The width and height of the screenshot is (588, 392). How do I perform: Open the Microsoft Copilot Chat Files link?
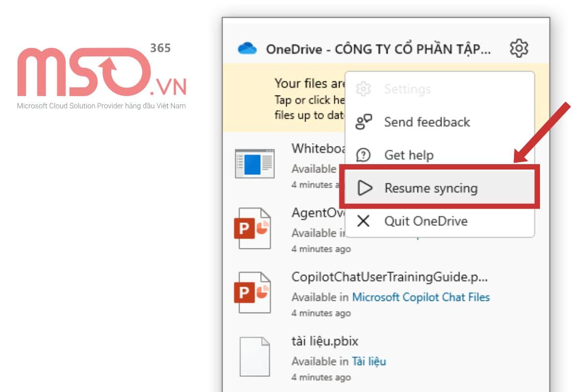coord(421,297)
